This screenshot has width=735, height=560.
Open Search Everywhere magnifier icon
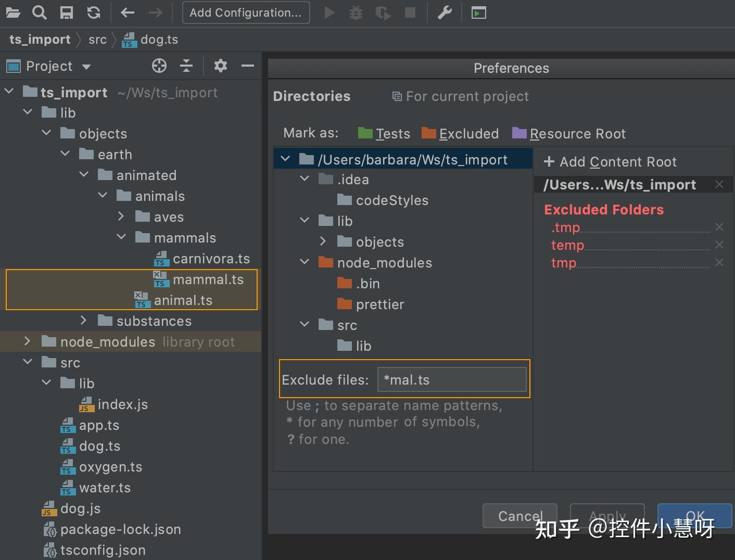40,12
